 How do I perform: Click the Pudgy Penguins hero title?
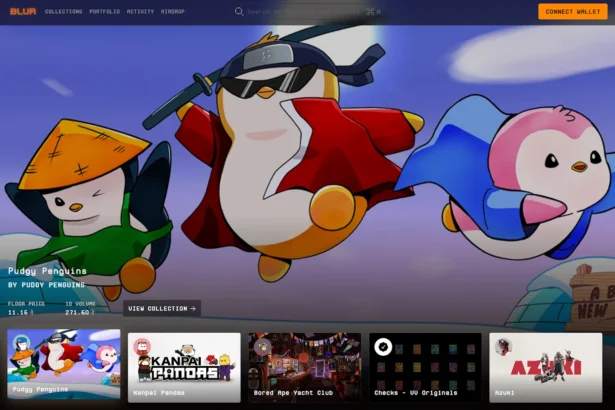(47, 271)
